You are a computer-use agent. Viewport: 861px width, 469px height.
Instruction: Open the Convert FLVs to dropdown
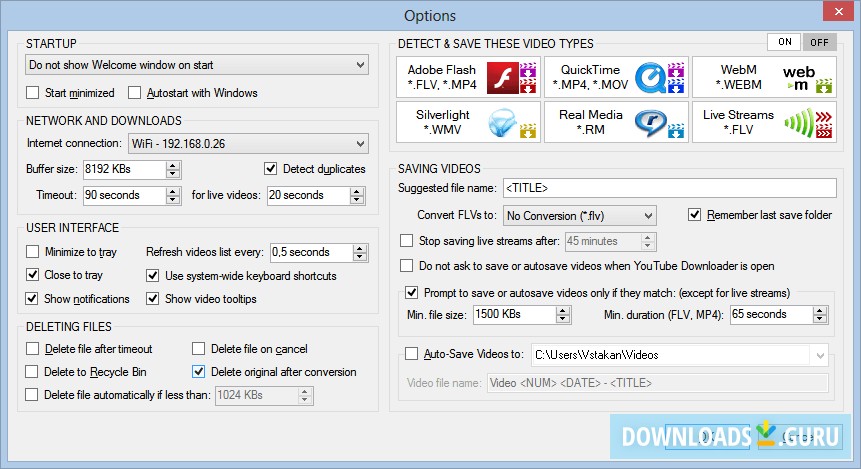tap(580, 216)
